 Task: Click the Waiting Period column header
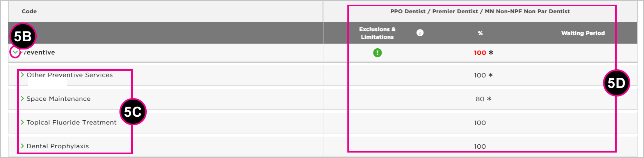click(583, 33)
